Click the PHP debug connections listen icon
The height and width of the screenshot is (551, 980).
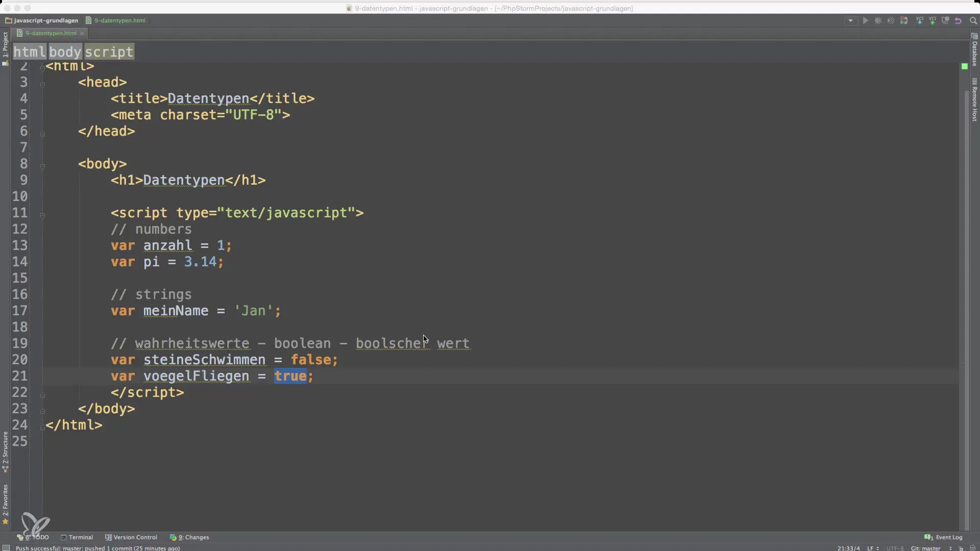(x=904, y=21)
